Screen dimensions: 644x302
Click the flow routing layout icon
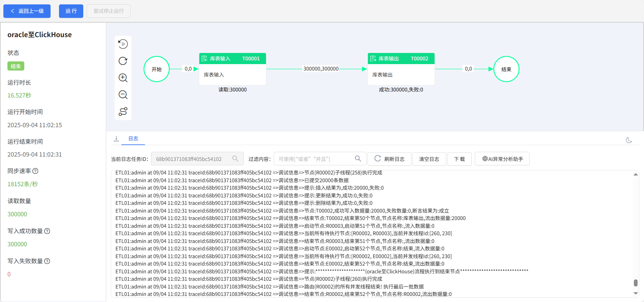pos(123,111)
